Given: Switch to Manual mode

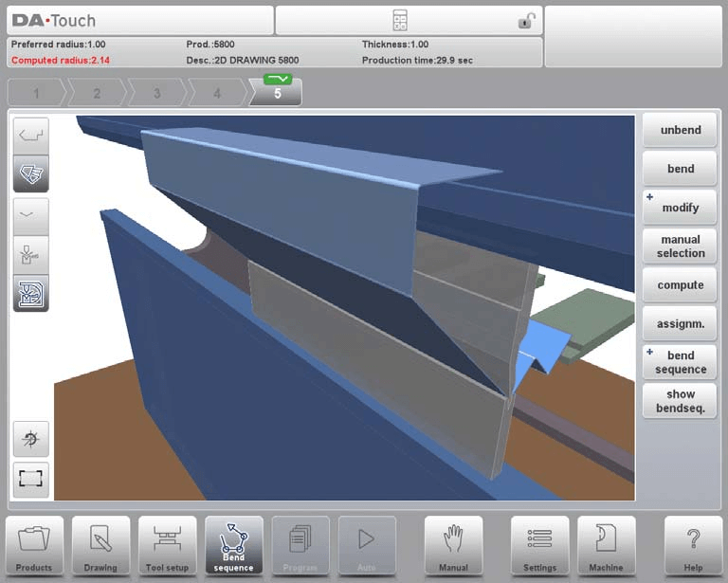Looking at the screenshot, I should [x=454, y=546].
